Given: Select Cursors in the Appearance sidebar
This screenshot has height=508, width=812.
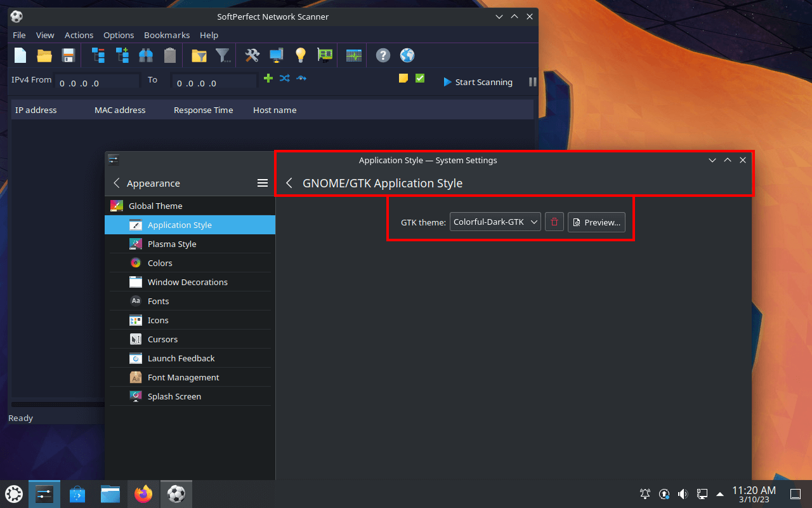Looking at the screenshot, I should 190,339.
